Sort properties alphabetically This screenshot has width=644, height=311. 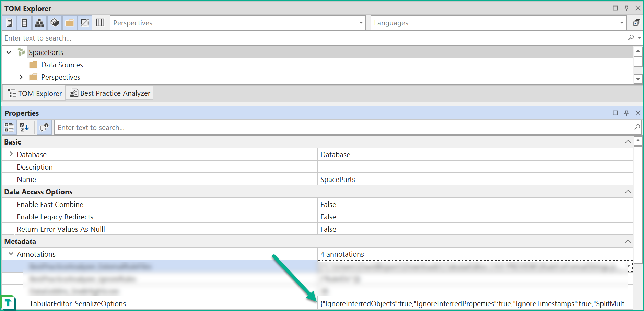click(24, 128)
